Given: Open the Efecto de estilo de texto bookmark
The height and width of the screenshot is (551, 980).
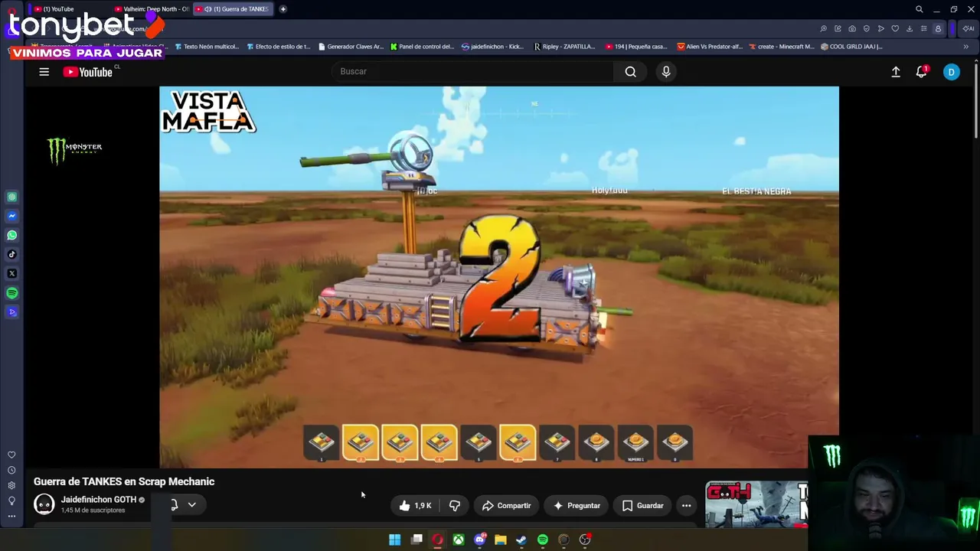Looking at the screenshot, I should coord(278,47).
